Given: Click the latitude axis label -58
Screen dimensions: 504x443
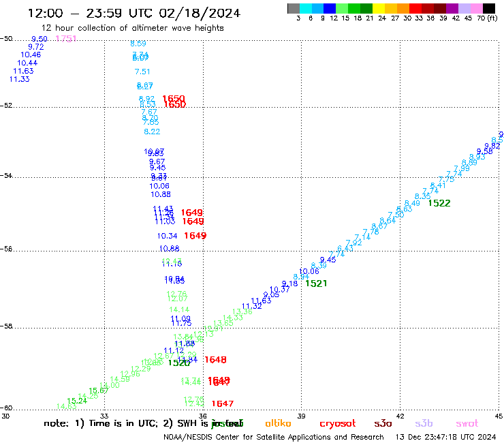Looking at the screenshot, I should click(x=6, y=326).
